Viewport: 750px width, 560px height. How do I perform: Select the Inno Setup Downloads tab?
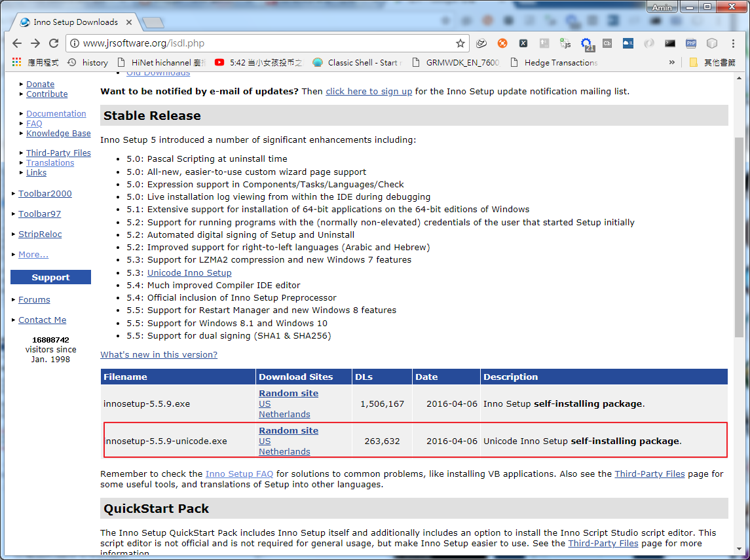coord(75,22)
